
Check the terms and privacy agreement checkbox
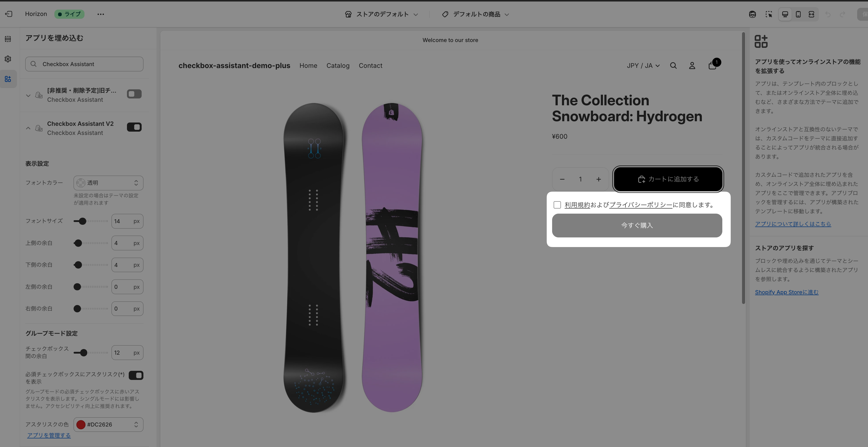point(557,205)
